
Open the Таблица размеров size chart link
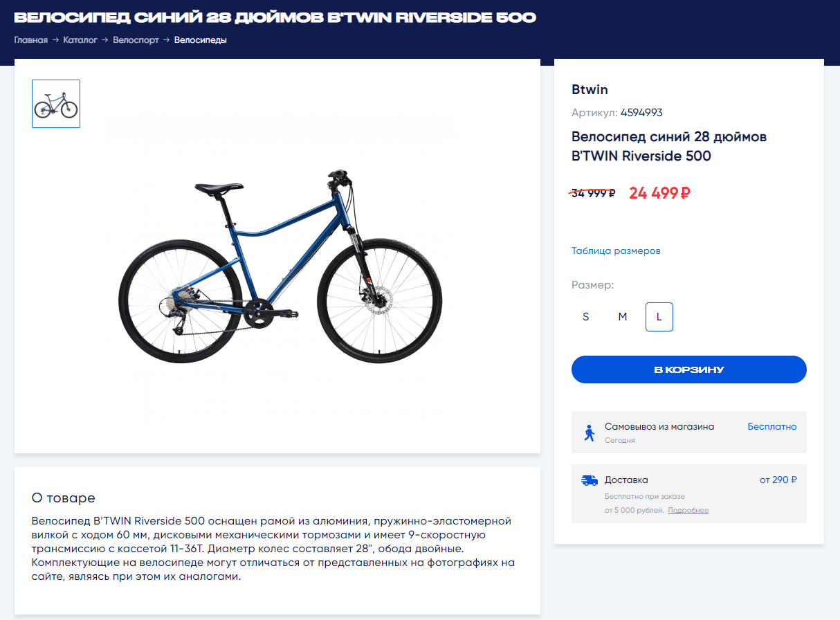616,250
